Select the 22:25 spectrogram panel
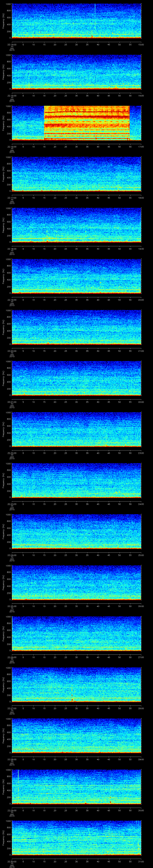153x868 pixels. [76, 583]
